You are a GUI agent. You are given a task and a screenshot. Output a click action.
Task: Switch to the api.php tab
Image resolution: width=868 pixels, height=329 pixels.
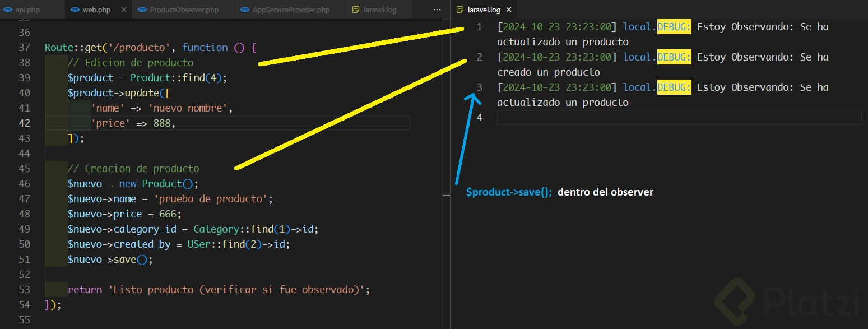click(27, 10)
